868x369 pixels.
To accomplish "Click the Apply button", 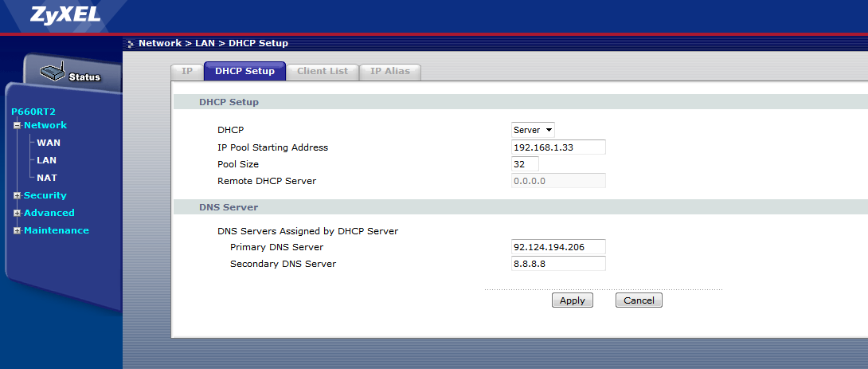I will tap(572, 300).
